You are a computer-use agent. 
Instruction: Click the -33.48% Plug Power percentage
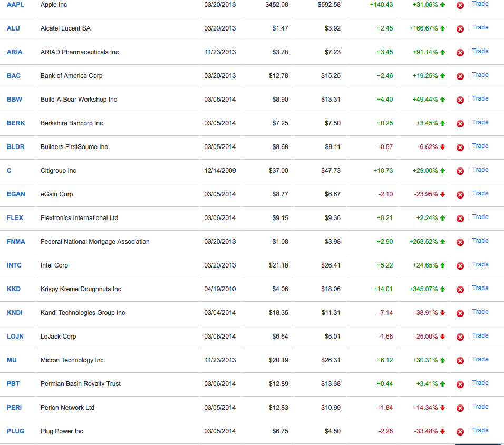[426, 431]
